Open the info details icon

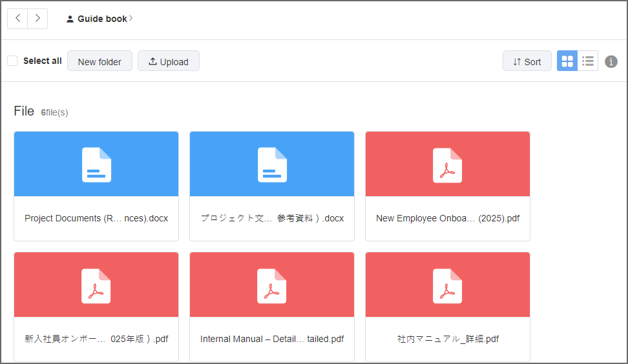(611, 61)
